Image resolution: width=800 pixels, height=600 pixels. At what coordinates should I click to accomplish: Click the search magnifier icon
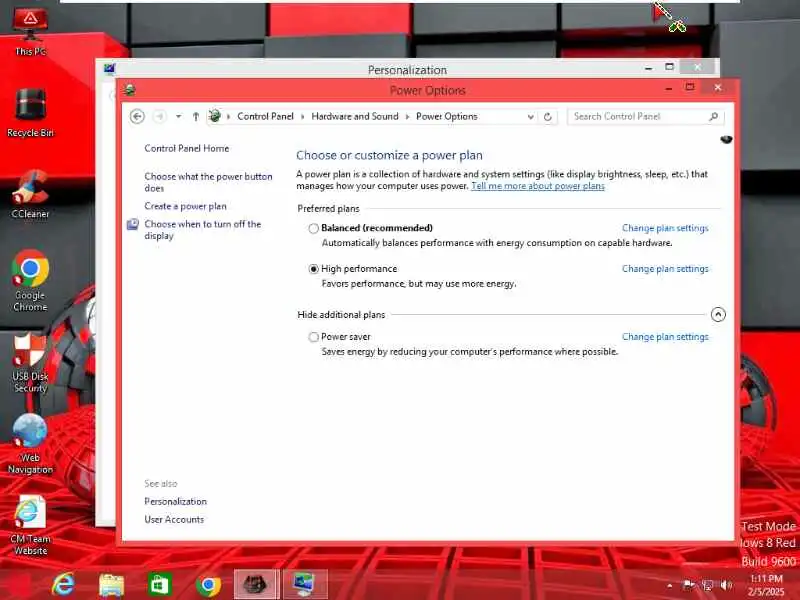[714, 116]
